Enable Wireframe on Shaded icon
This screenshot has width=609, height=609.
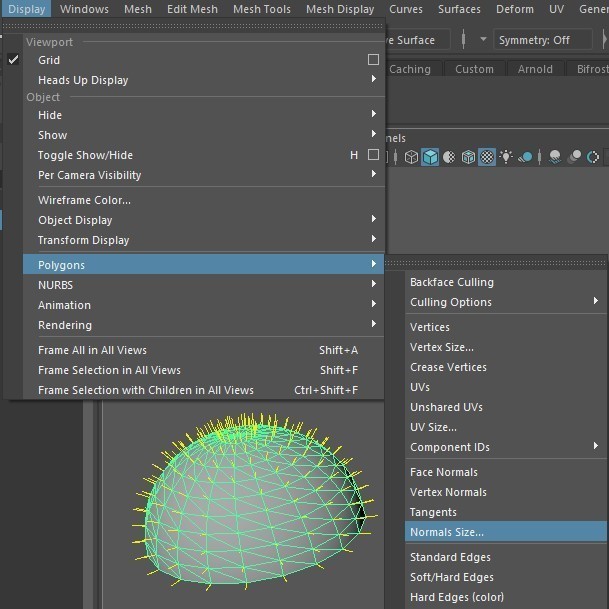coord(468,157)
